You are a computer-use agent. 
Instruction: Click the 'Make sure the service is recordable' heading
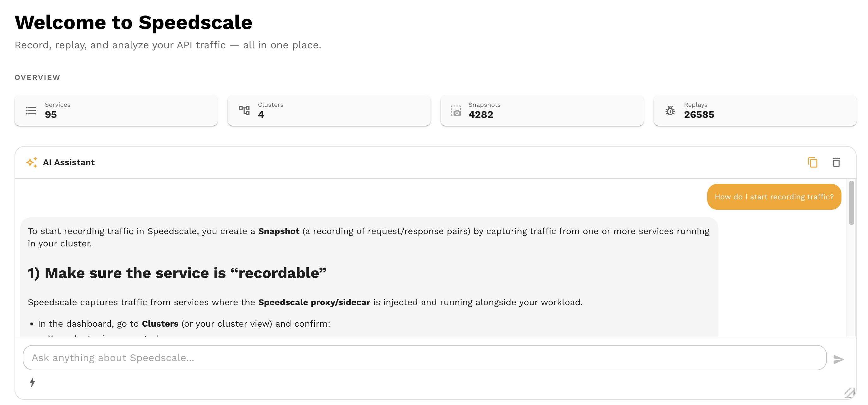click(x=177, y=273)
